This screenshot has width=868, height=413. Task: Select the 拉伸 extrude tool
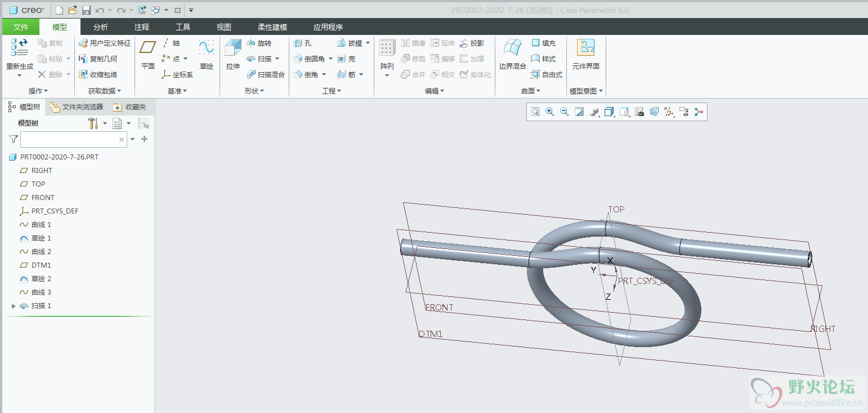[233, 55]
